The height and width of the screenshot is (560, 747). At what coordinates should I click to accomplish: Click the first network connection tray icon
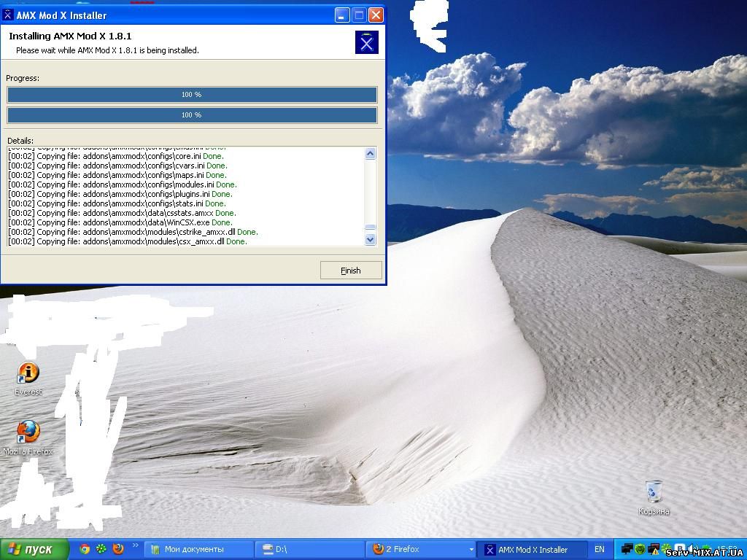[x=627, y=548]
